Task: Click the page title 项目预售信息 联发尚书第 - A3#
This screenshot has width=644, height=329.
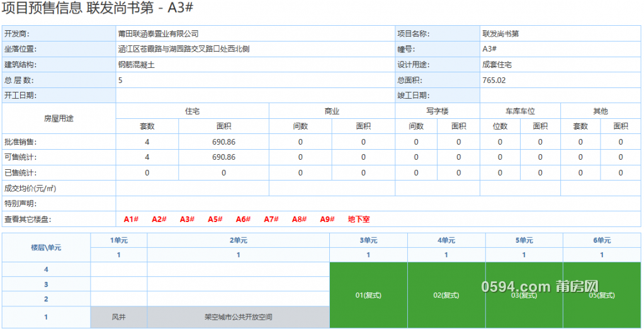Action: pyautogui.click(x=98, y=9)
